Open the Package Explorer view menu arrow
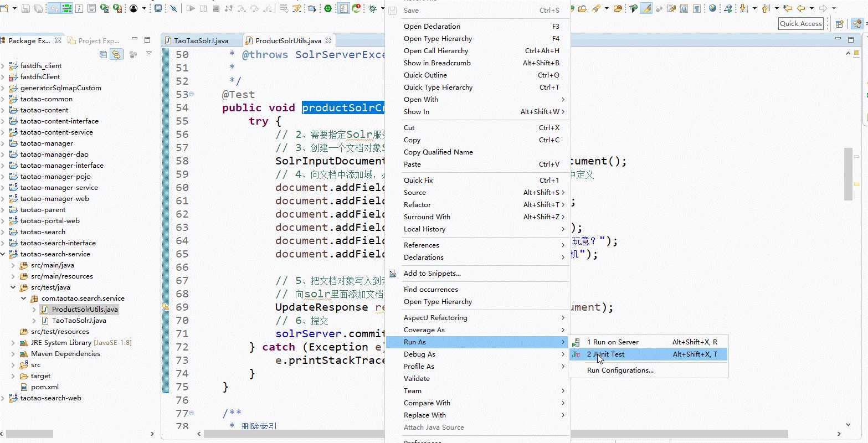This screenshot has width=868, height=443. (x=149, y=54)
